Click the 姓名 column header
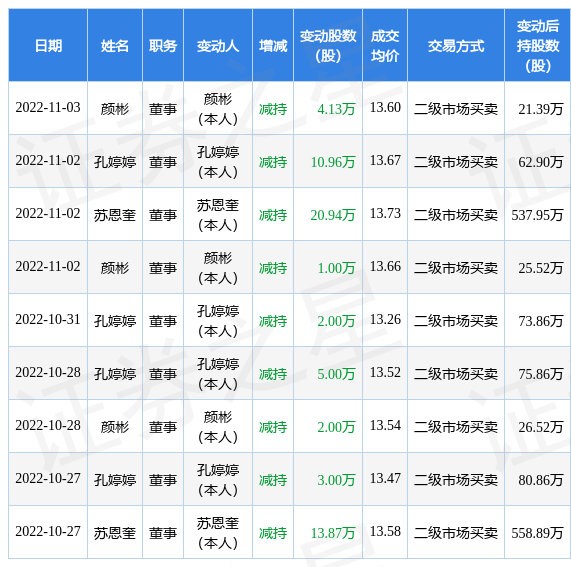The height and width of the screenshot is (567, 571). pyautogui.click(x=115, y=46)
